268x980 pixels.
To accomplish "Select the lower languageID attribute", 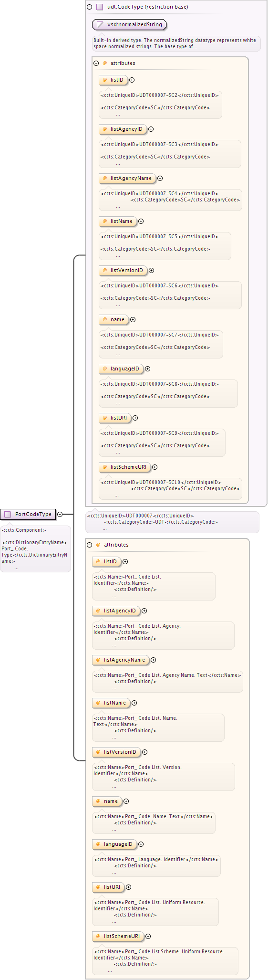I will pyautogui.click(x=114, y=844).
